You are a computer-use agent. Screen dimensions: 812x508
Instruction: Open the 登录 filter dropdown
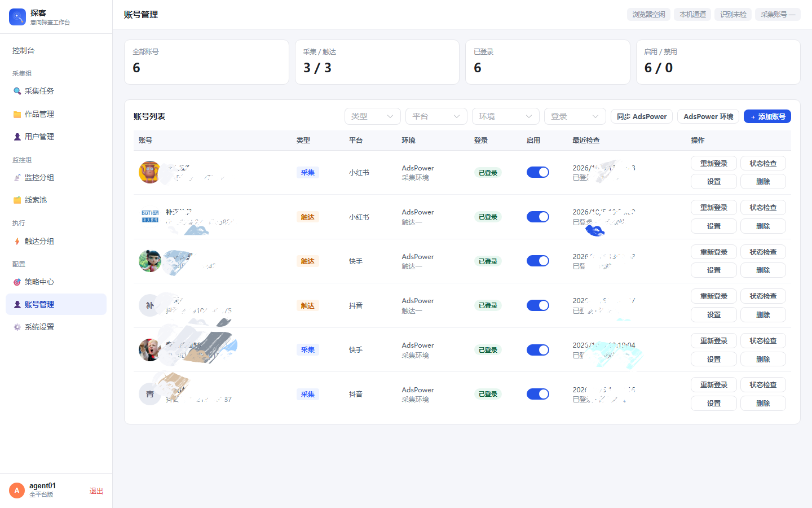coord(575,116)
